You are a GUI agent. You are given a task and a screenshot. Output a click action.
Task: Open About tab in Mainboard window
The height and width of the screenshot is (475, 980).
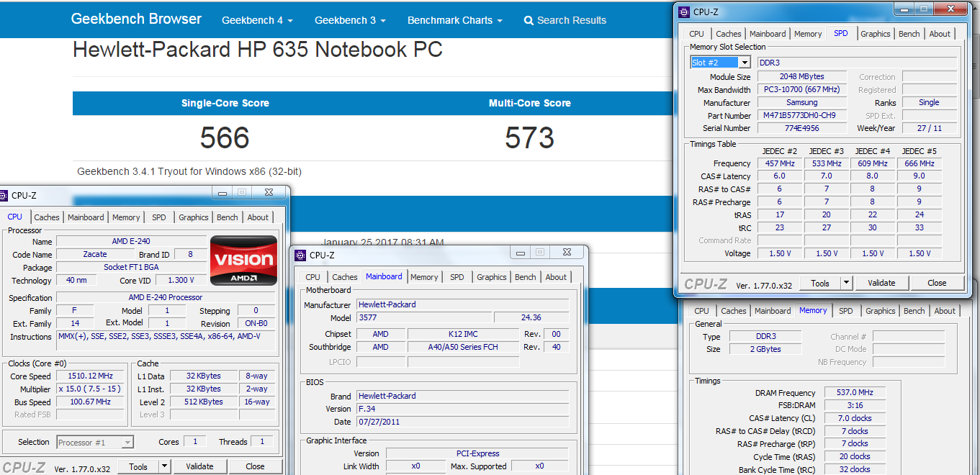click(556, 277)
